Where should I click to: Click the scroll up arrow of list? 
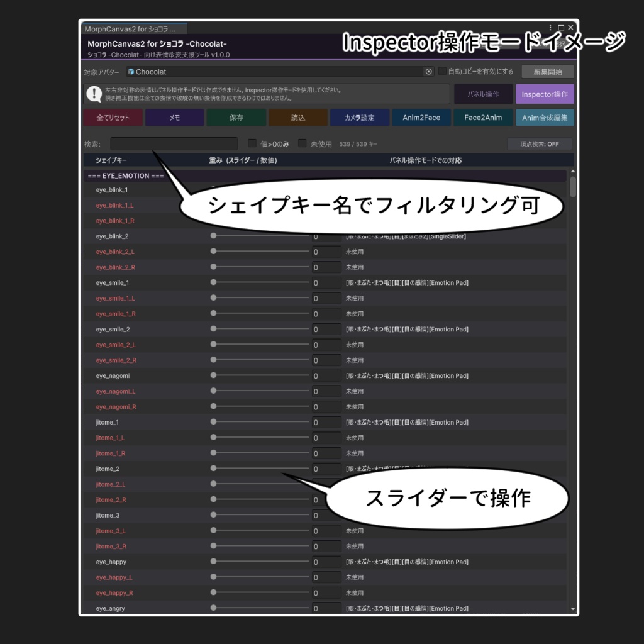pos(572,171)
